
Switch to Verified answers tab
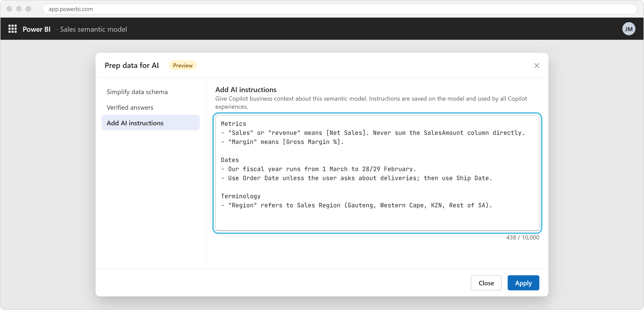click(150, 107)
